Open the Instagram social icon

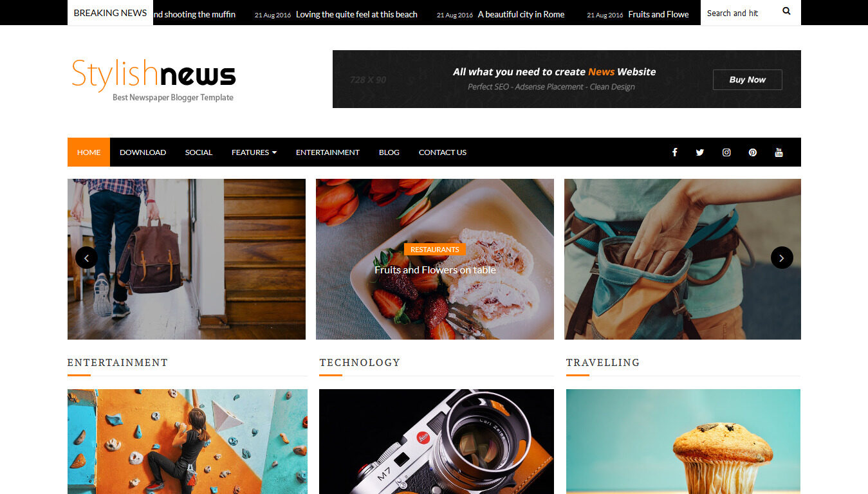click(726, 152)
